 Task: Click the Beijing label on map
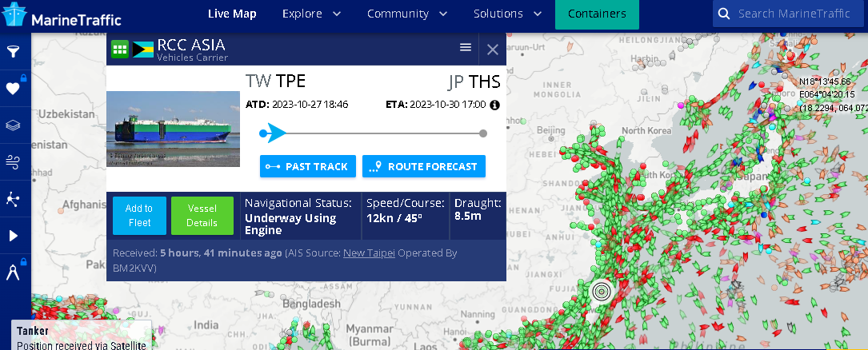tap(551, 130)
